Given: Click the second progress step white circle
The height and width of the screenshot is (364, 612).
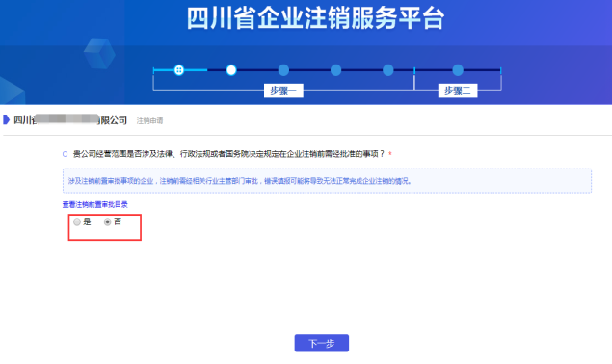Looking at the screenshot, I should coord(231,70).
